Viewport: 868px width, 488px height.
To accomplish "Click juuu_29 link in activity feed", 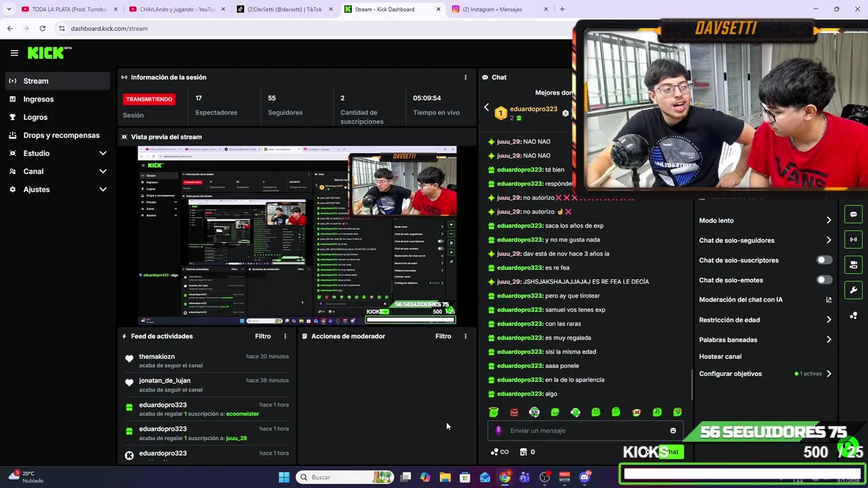I will click(236, 438).
